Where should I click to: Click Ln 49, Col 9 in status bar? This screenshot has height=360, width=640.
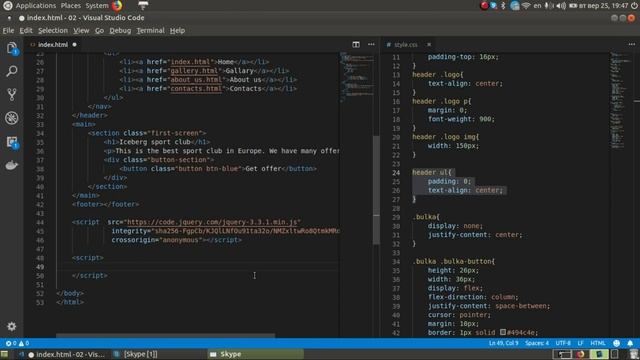point(503,343)
